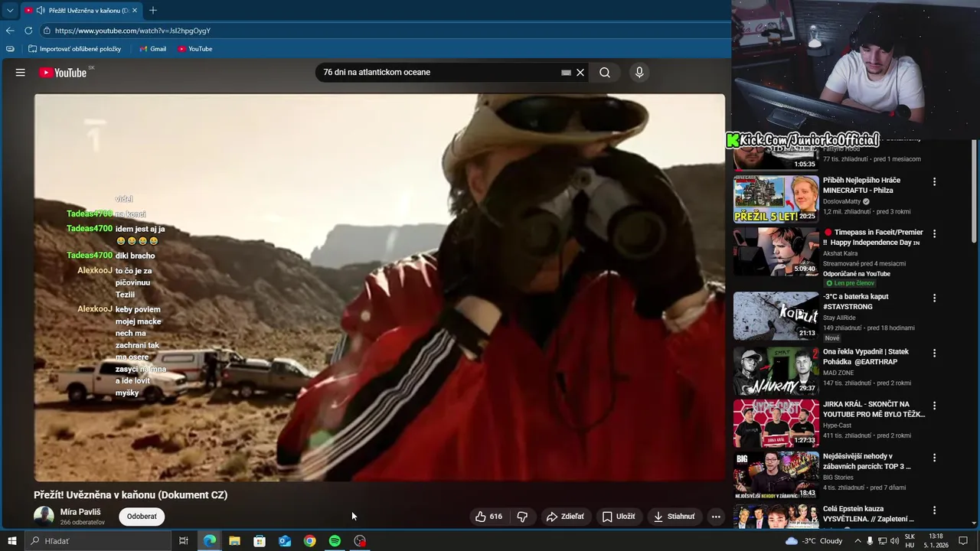Open the tab list dropdown arrow
980x551 pixels.
[x=10, y=11]
